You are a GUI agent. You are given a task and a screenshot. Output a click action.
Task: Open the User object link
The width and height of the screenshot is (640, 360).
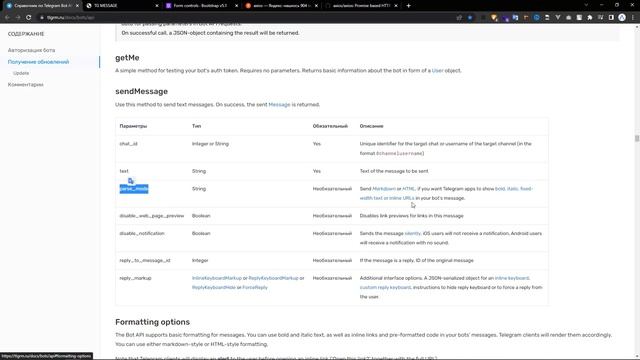(437, 71)
